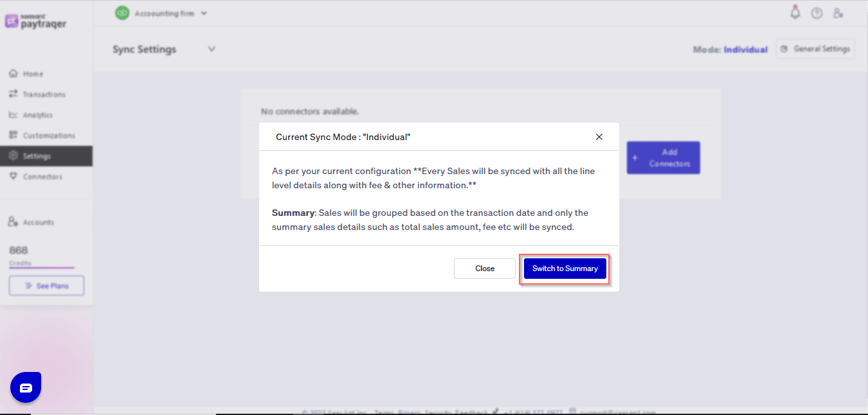Click the Sync Settings heading
Screen dimensions: 868x415
tap(144, 49)
